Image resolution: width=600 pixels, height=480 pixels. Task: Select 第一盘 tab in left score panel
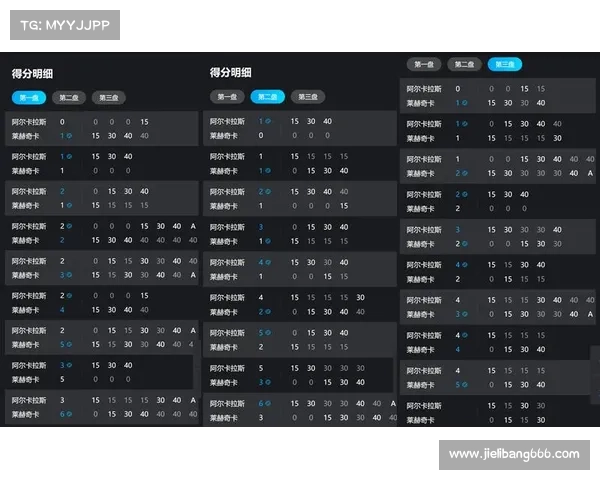coord(29,98)
